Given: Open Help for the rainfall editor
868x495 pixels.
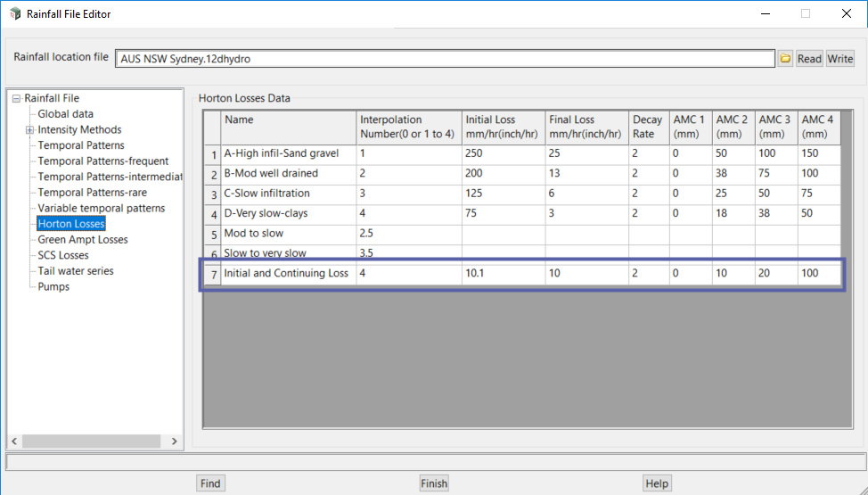Looking at the screenshot, I should pyautogui.click(x=657, y=483).
